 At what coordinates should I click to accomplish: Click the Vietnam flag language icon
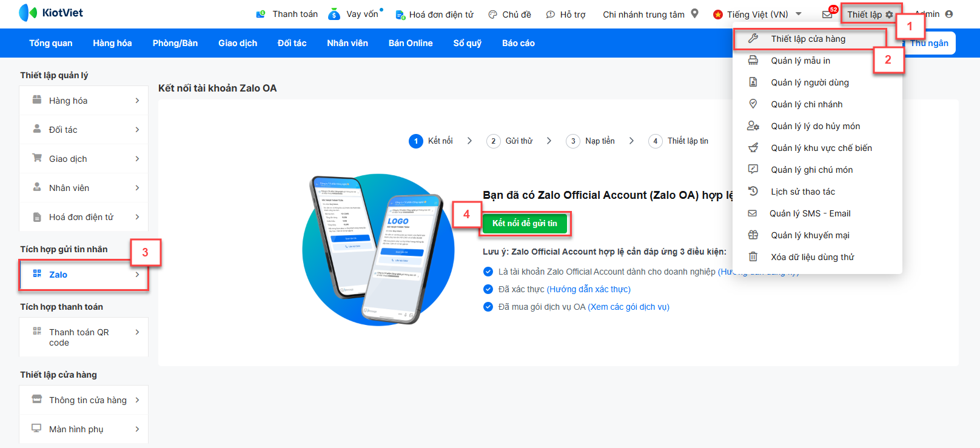click(x=718, y=15)
